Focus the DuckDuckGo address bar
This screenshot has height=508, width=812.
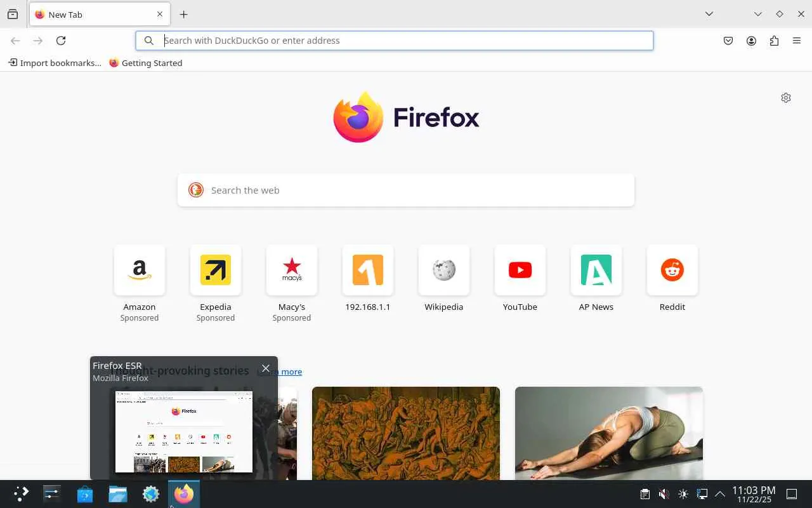395,41
